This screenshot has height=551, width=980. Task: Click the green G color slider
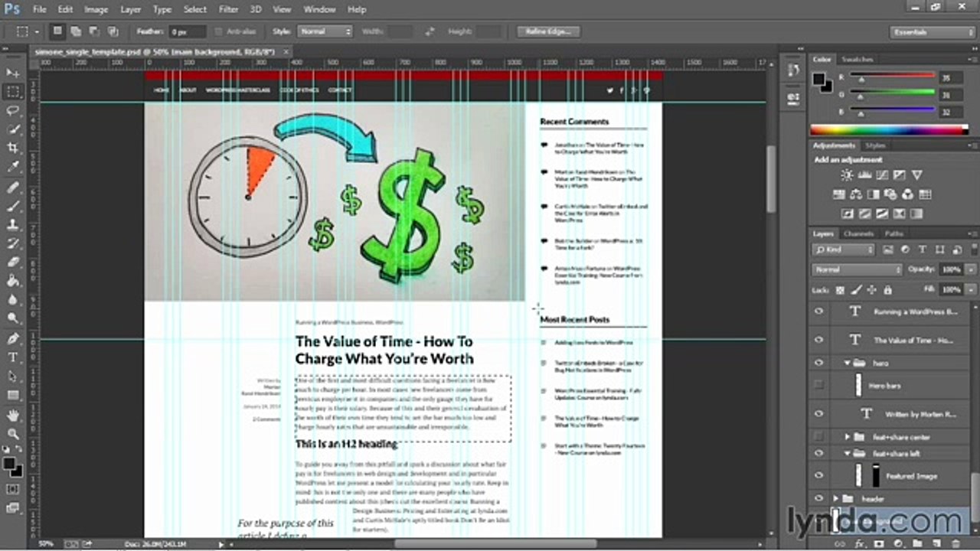point(892,93)
